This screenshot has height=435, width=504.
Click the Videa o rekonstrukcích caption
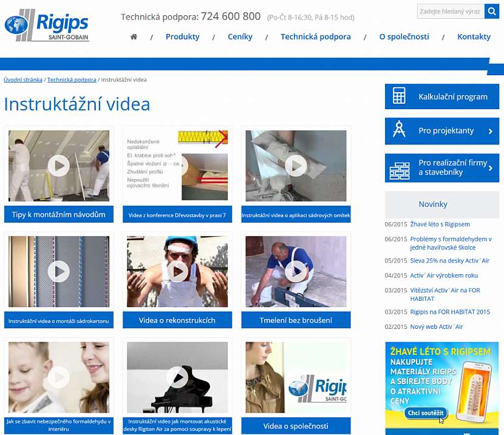177,320
